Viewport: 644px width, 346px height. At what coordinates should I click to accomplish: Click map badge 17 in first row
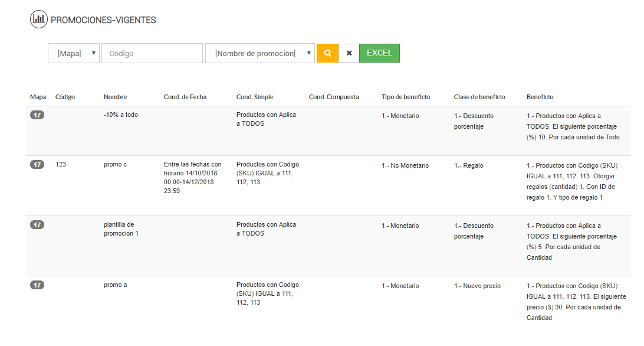coord(37,115)
